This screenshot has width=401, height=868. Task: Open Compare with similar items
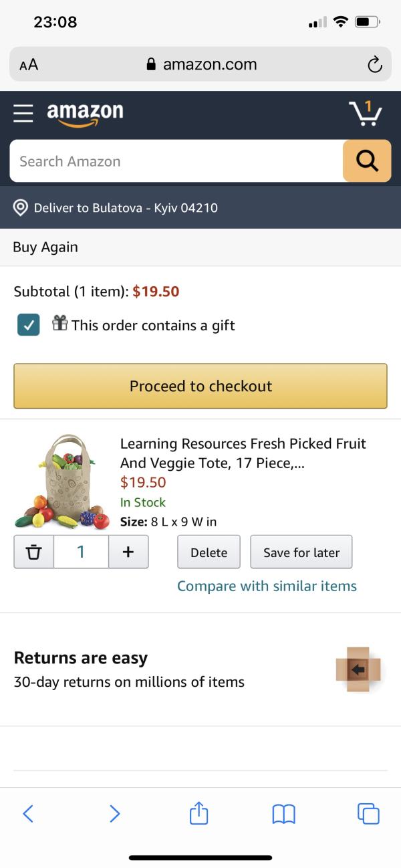pos(267,586)
